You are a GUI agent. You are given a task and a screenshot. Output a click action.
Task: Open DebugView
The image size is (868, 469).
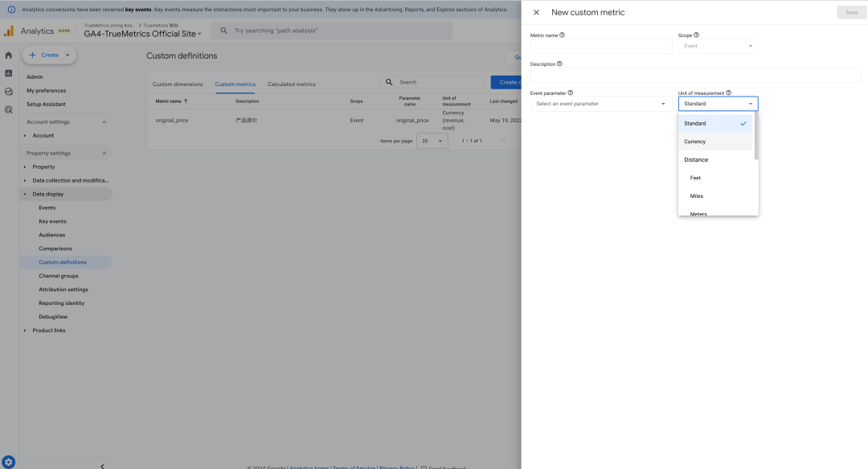[x=53, y=316]
